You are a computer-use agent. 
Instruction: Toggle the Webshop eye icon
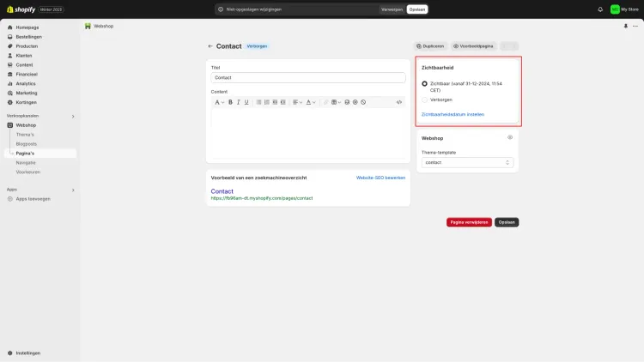(x=510, y=137)
